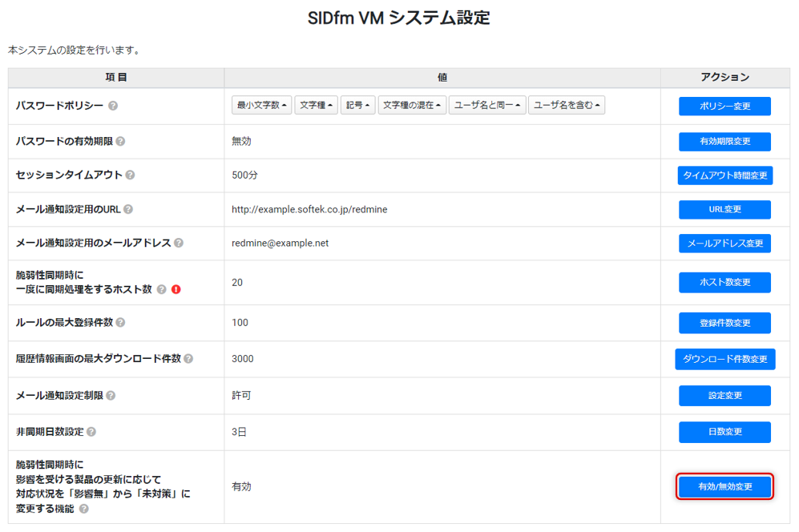Click the 項目 column header
799x532 pixels.
[116, 78]
